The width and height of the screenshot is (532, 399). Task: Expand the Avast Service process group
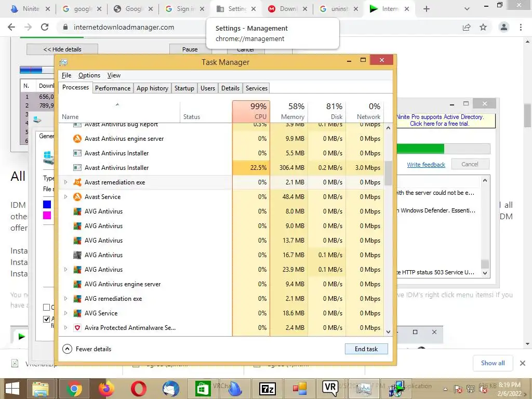66,197
